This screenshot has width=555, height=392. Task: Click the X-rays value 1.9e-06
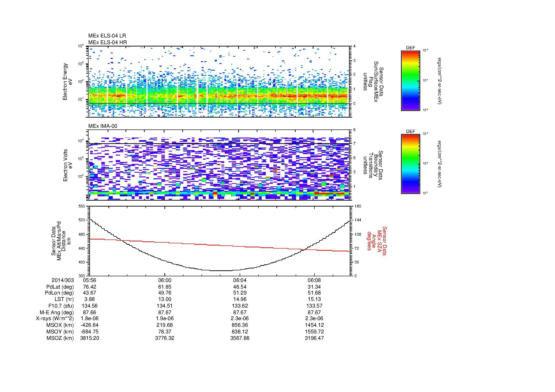(165, 318)
